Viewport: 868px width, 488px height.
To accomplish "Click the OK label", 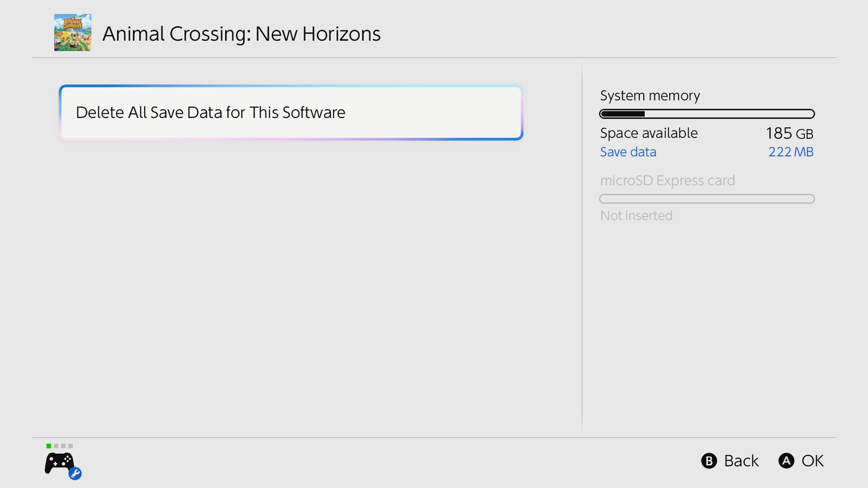I will pyautogui.click(x=812, y=461).
